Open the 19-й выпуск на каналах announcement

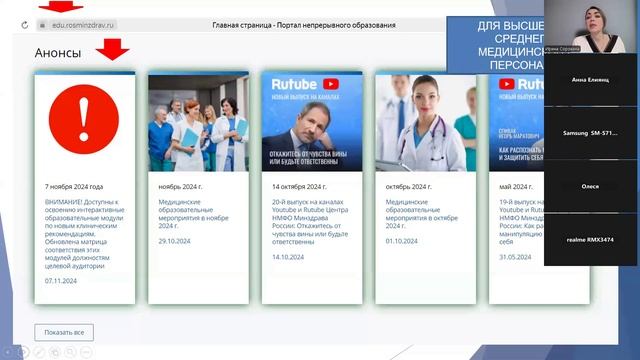(x=522, y=222)
